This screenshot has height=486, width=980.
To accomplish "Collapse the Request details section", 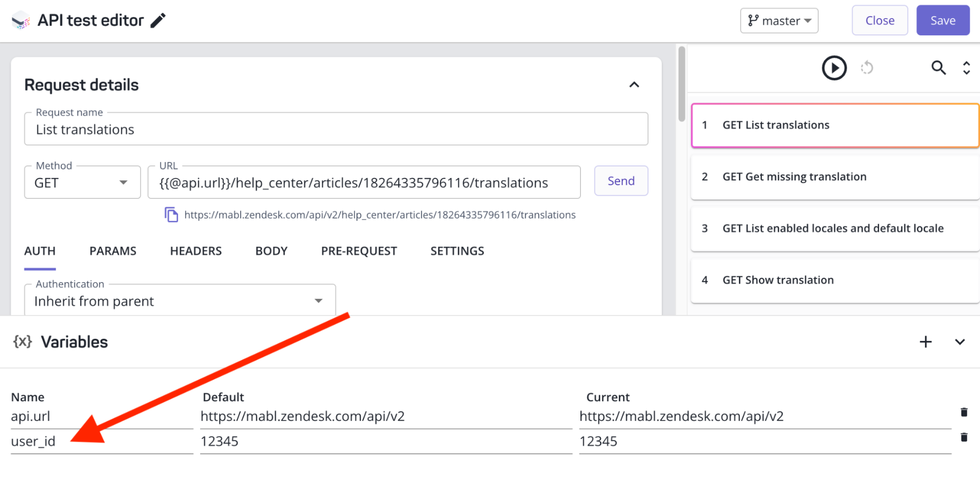I will [634, 85].
